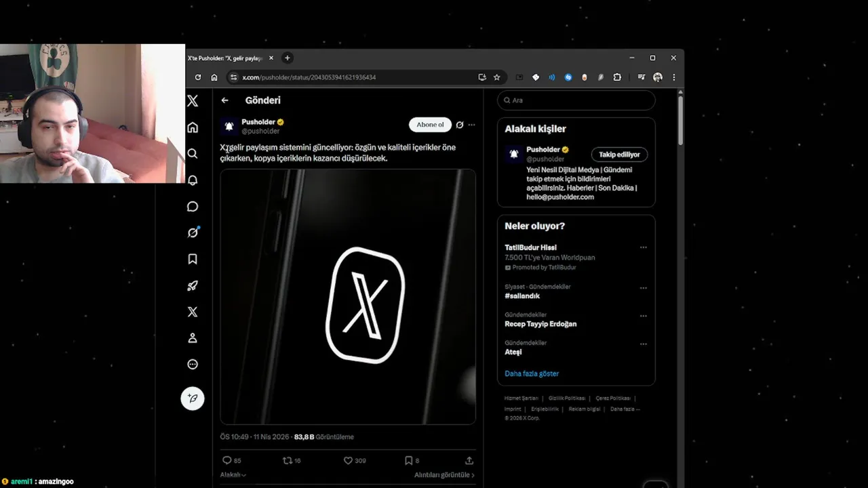The width and height of the screenshot is (868, 488).
Task: Open Hizmet Şartları footer link
Action: [x=521, y=399]
